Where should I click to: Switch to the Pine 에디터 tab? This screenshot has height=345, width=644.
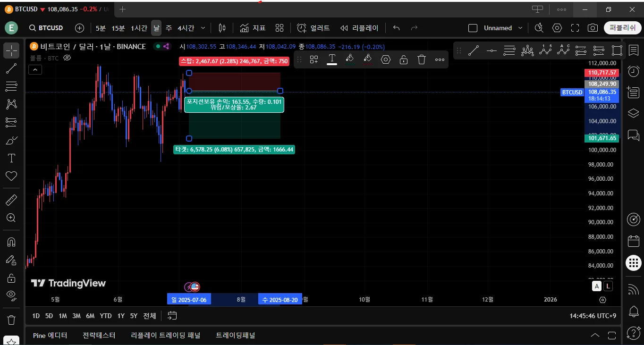click(x=50, y=336)
